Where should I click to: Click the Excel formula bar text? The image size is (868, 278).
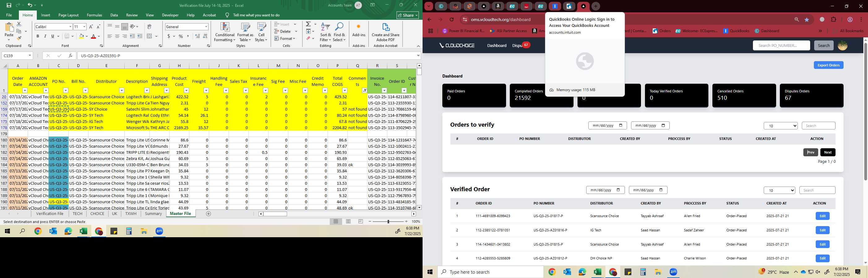click(x=101, y=56)
